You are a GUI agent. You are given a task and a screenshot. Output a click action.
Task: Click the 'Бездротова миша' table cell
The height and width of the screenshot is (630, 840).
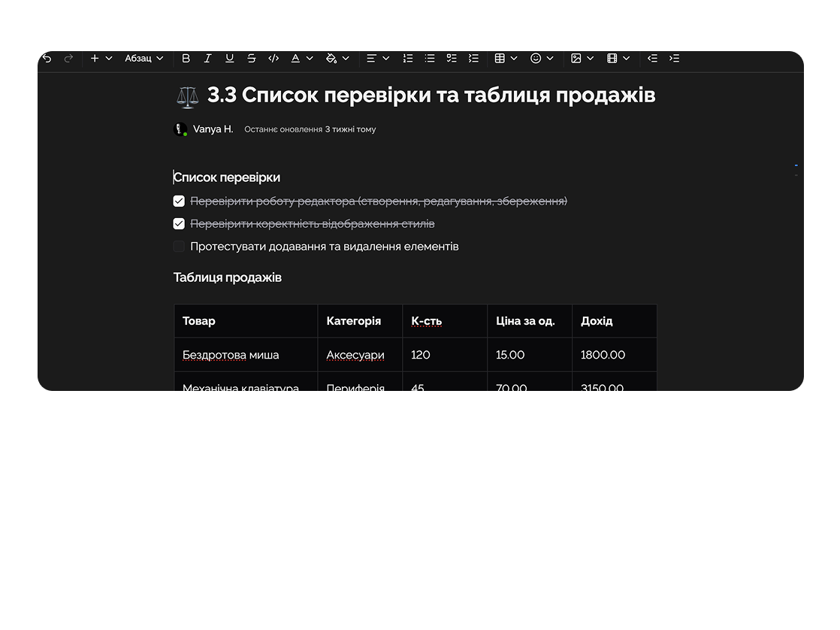pos(231,355)
